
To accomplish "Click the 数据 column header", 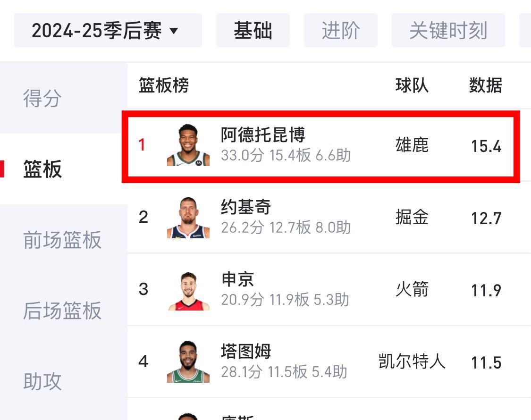I will pos(485,85).
